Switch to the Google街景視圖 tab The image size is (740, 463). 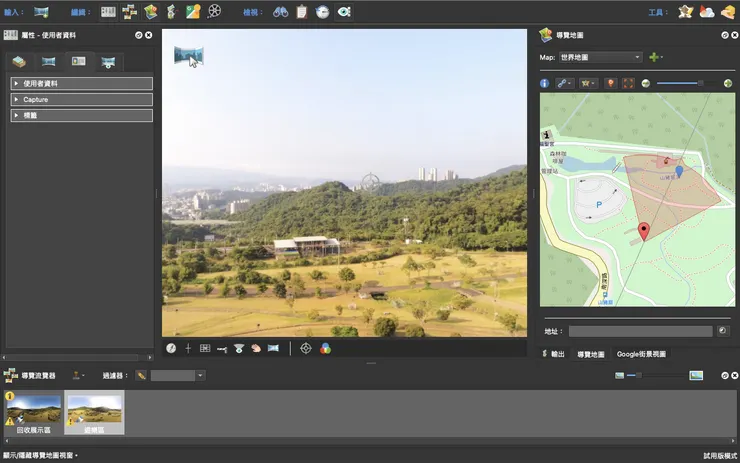[641, 354]
